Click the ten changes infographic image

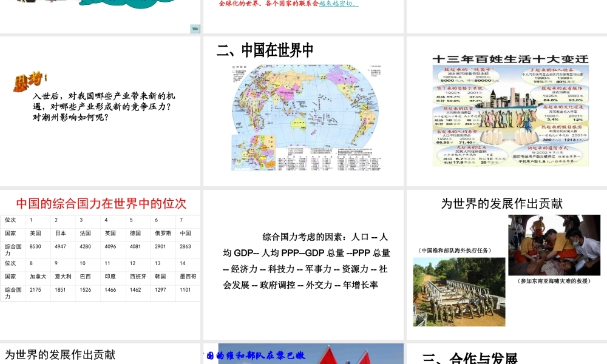(510, 116)
